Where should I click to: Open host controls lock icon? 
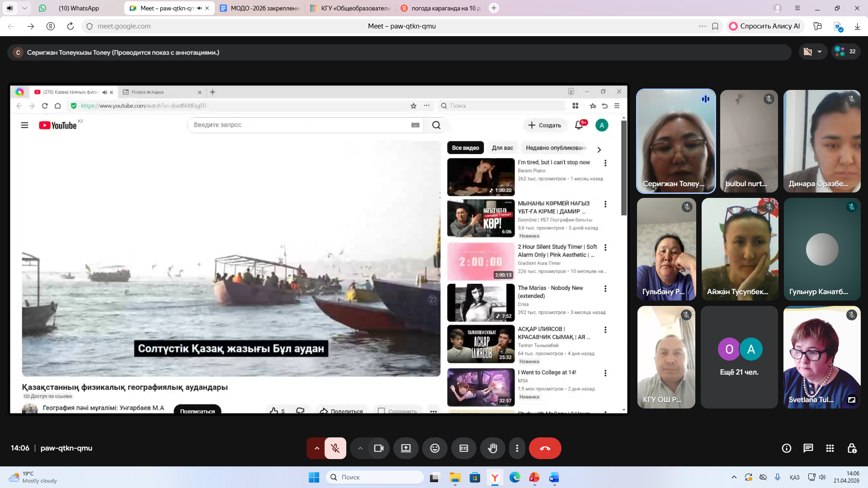tap(852, 448)
